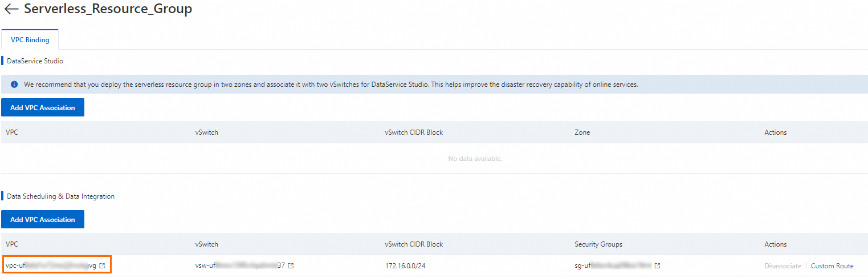This screenshot has height=278, width=868.
Task: Click the vsw-uf vSwitch ID link
Action: 239,266
